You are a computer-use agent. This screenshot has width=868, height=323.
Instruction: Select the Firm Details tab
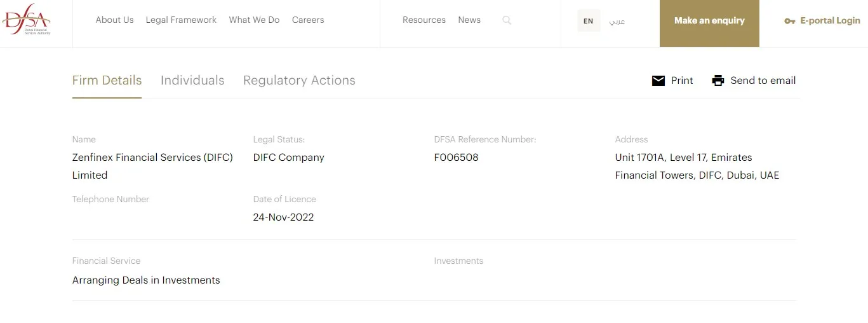click(x=107, y=81)
